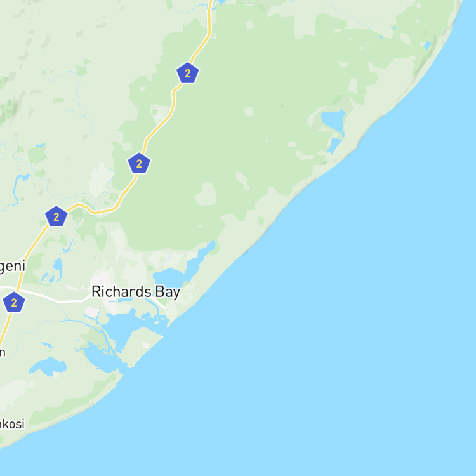Click the route 2 shield west of Richards Bay
This screenshot has height=476, width=476.
coord(14,302)
